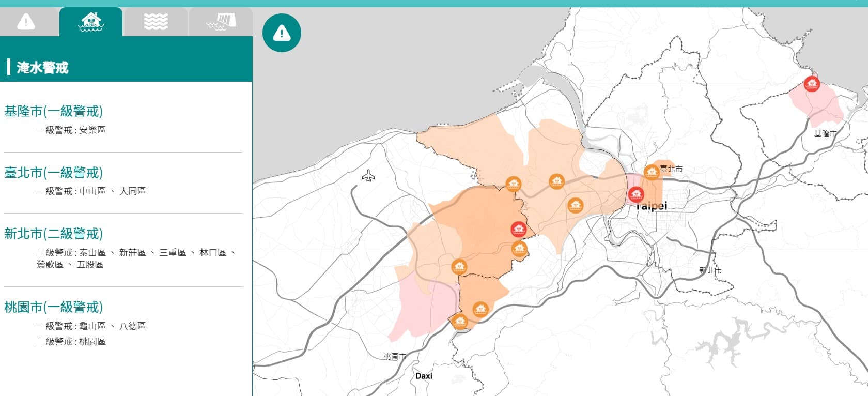Click the 淹水警戒 panel header
The height and width of the screenshot is (396, 868).
[126, 67]
